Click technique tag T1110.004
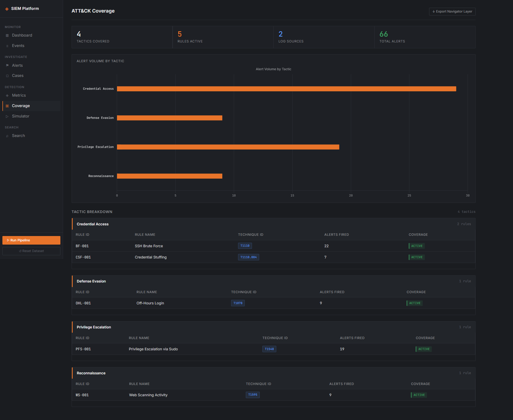The width and height of the screenshot is (513, 420). coord(248,257)
